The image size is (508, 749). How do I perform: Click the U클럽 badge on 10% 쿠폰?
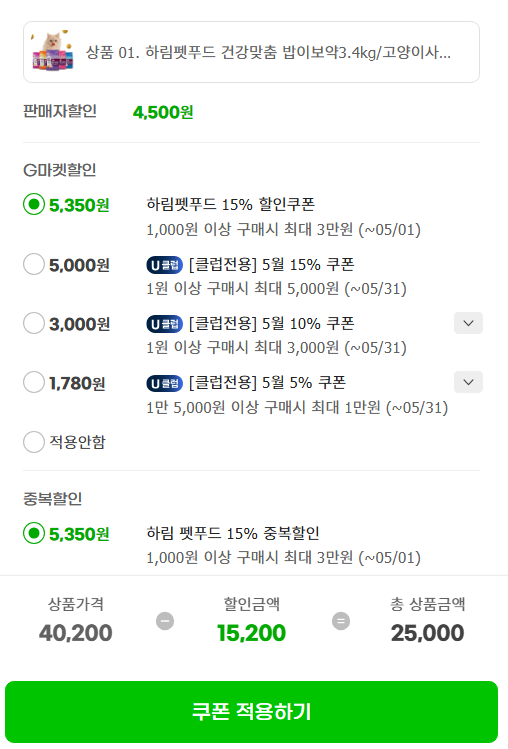pos(164,324)
